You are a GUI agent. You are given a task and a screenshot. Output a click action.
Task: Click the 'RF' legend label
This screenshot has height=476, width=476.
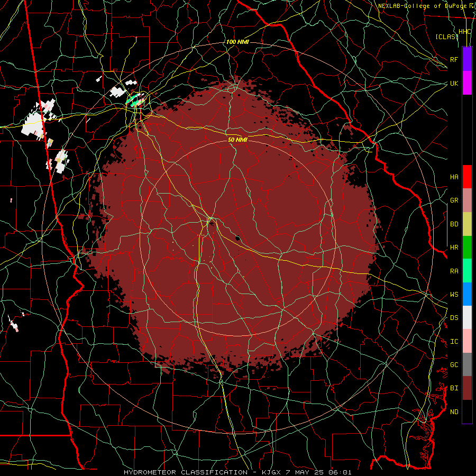pos(454,59)
